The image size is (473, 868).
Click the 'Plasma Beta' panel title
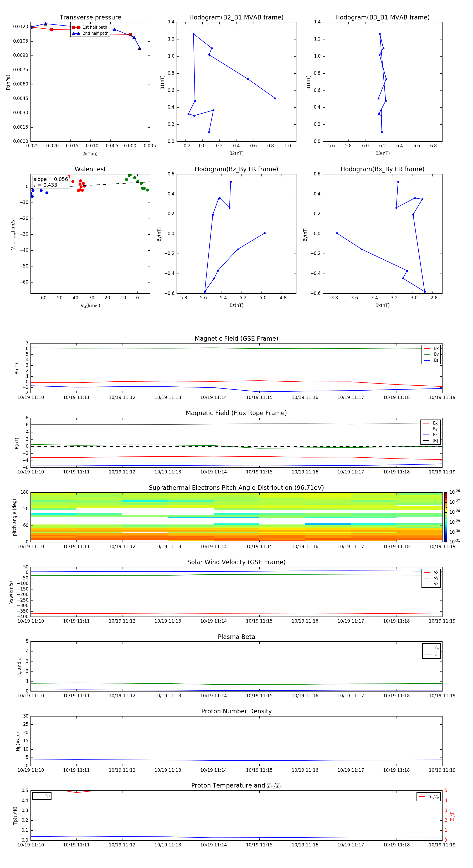click(x=236, y=637)
